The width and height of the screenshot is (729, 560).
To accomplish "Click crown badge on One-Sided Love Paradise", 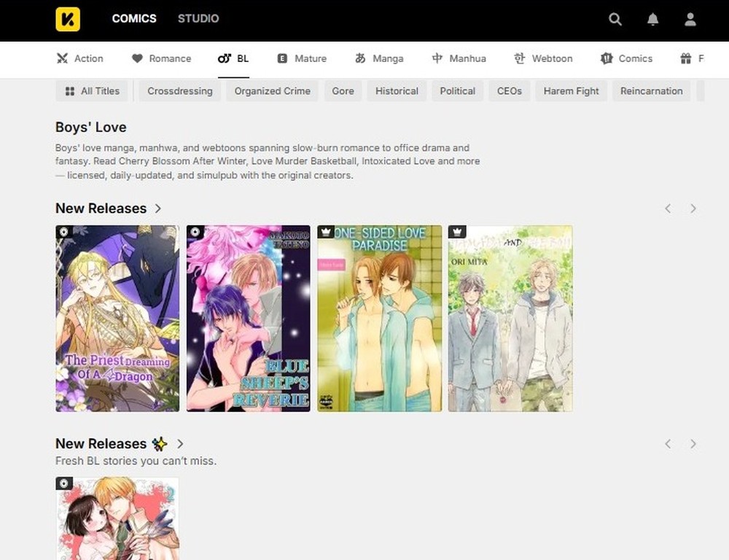I will pos(326,232).
